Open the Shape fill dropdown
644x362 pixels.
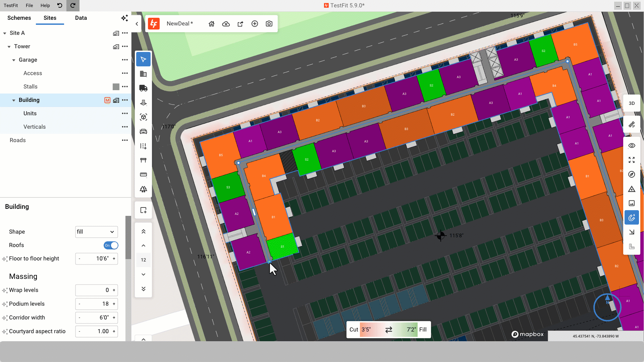97,232
